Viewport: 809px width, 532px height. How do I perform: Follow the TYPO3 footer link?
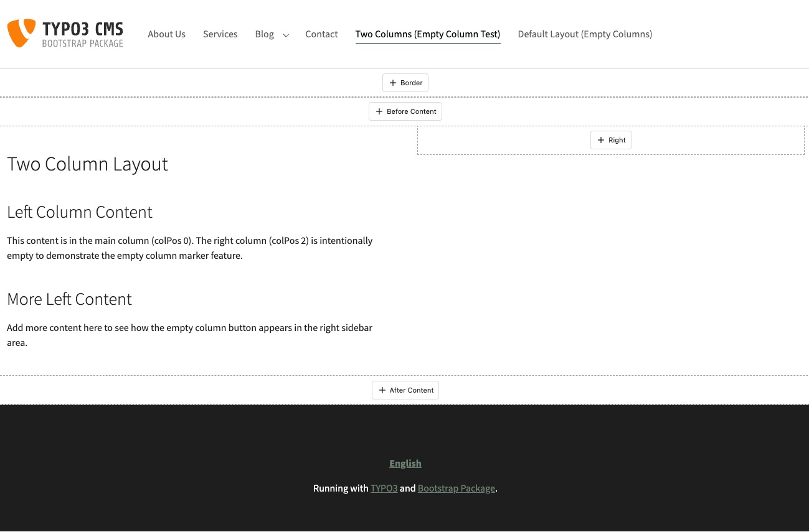coord(384,488)
